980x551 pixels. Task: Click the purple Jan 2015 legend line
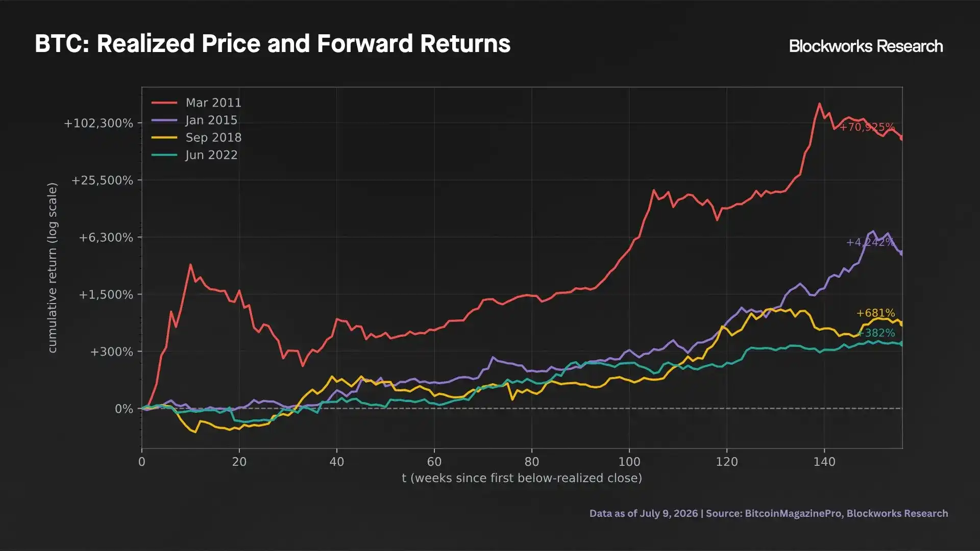click(164, 120)
